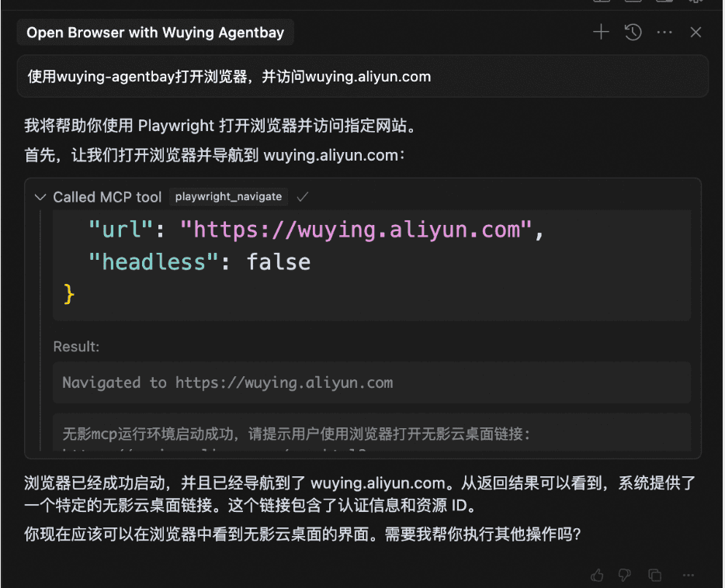Give a thumbs down to the response
Image resolution: width=725 pixels, height=588 pixels.
click(x=625, y=575)
